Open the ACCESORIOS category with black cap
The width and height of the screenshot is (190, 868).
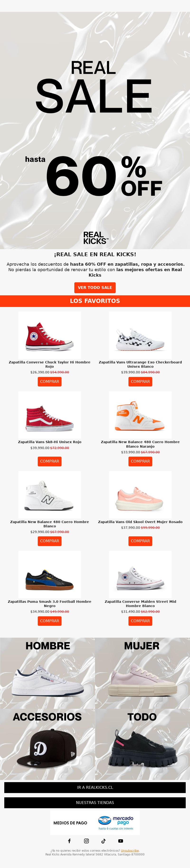(47, 744)
